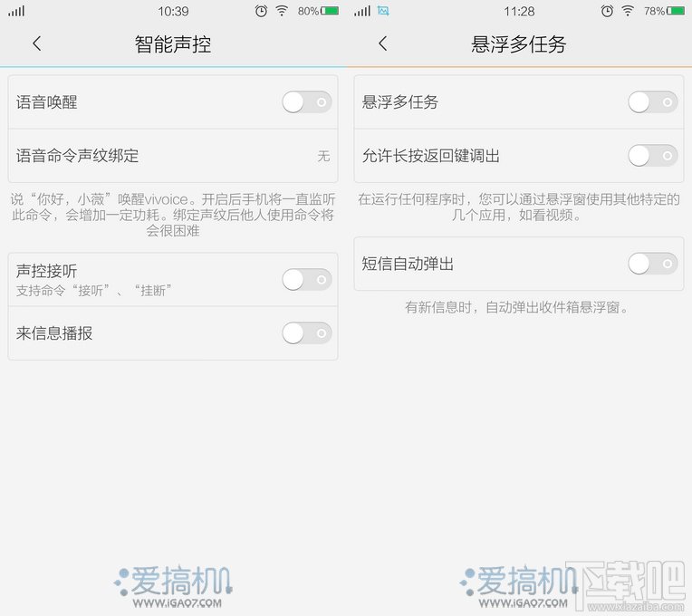Tap time 10:39 in status bar
Screen dimensions: 692x616
click(173, 11)
